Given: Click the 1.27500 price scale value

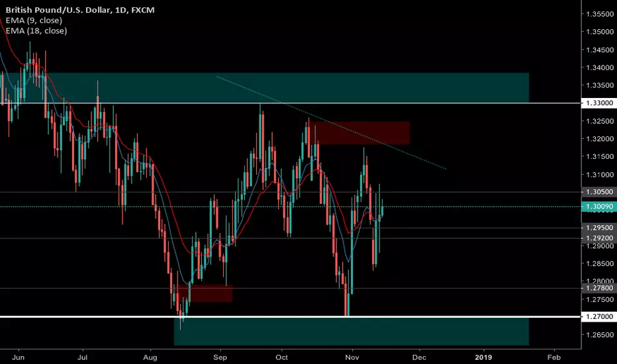Looking at the screenshot, I should tap(600, 299).
